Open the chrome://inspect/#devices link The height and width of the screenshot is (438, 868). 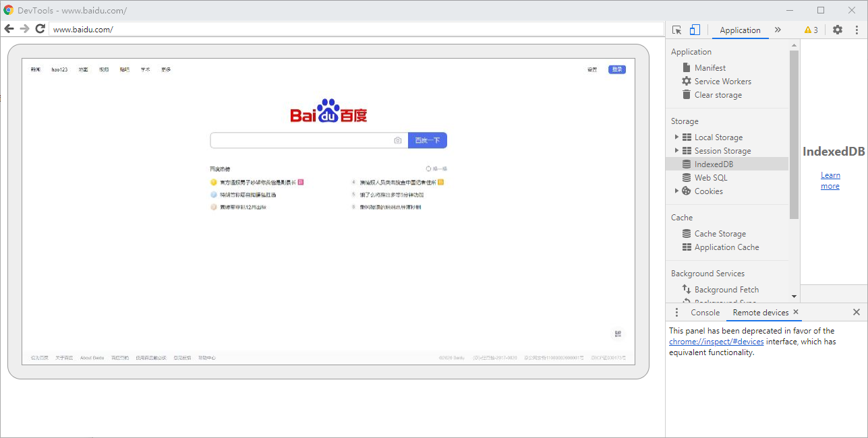[716, 342]
